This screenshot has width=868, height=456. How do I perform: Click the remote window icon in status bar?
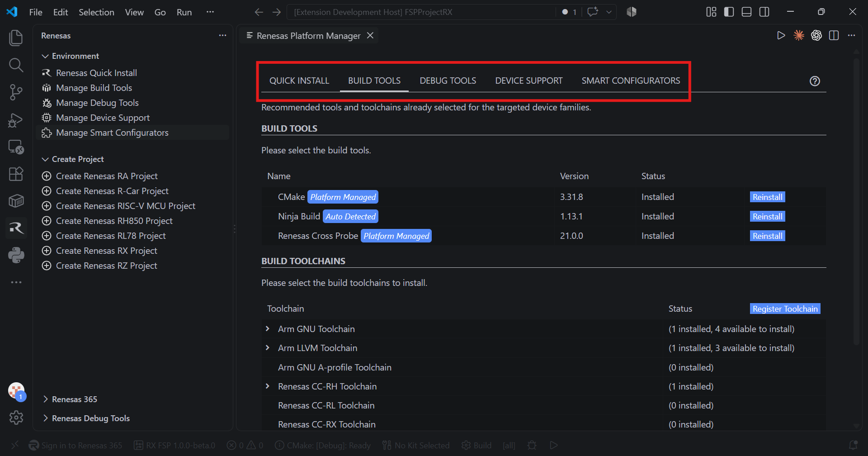(15, 445)
